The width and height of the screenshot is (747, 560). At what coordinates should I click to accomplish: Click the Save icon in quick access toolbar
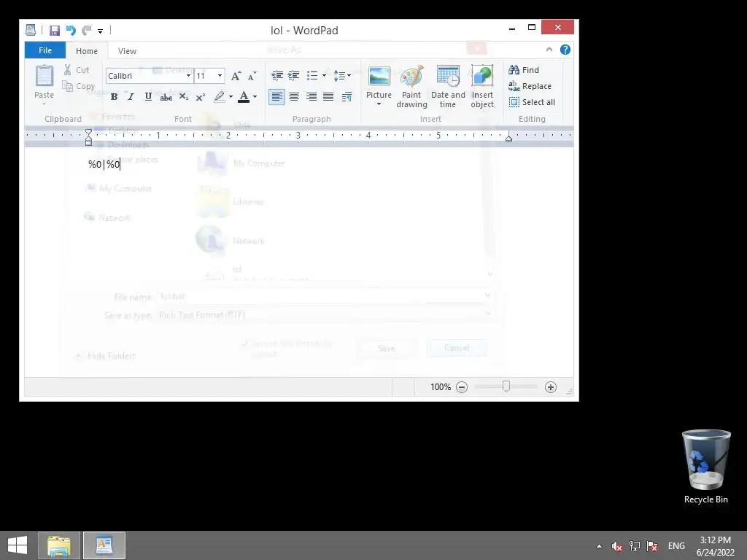pyautogui.click(x=54, y=31)
